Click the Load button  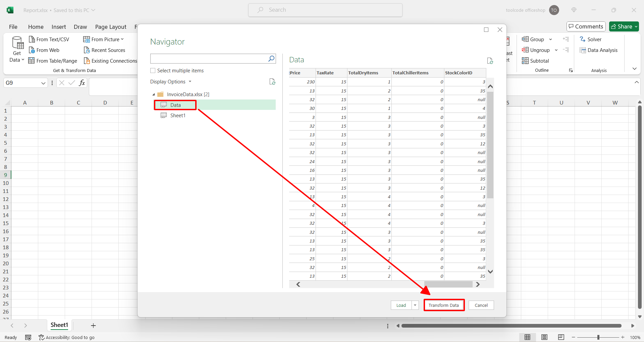(x=401, y=305)
